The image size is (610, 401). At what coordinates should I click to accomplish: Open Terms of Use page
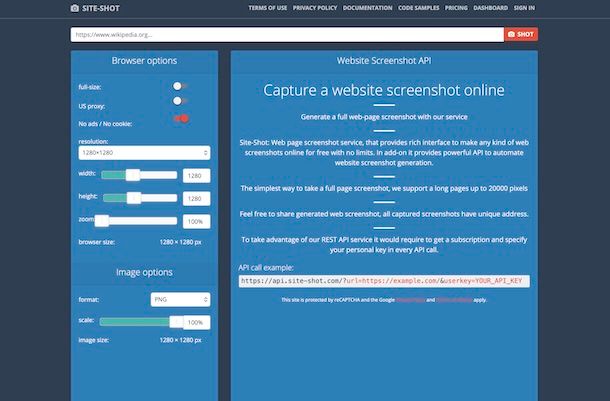(268, 8)
